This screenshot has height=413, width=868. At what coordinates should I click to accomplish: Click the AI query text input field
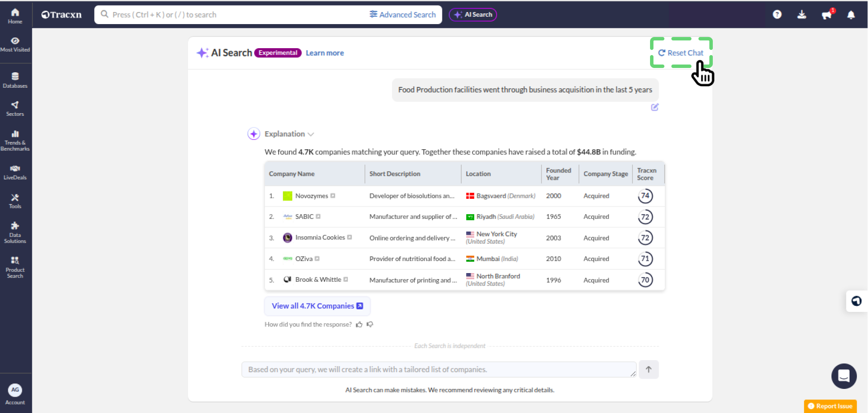tap(439, 370)
